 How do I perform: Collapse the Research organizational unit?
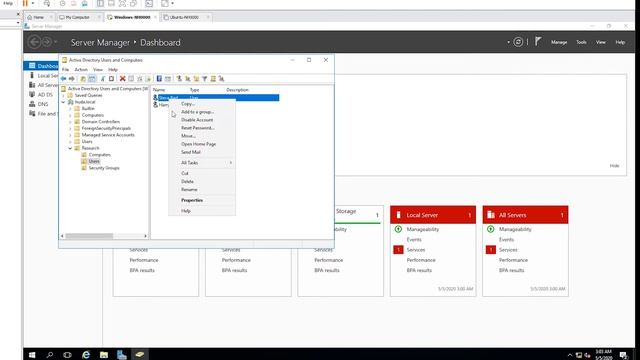70,148
